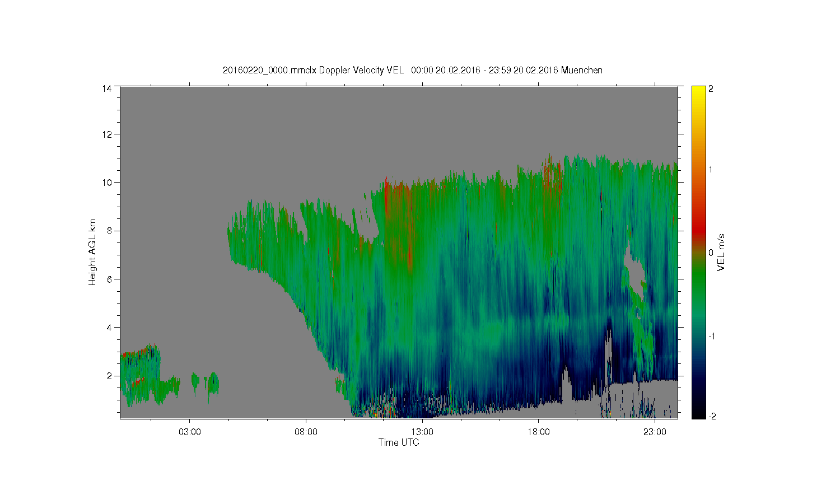The image size is (840, 504).
Task: Click the height tick label 10
Action: [107, 183]
